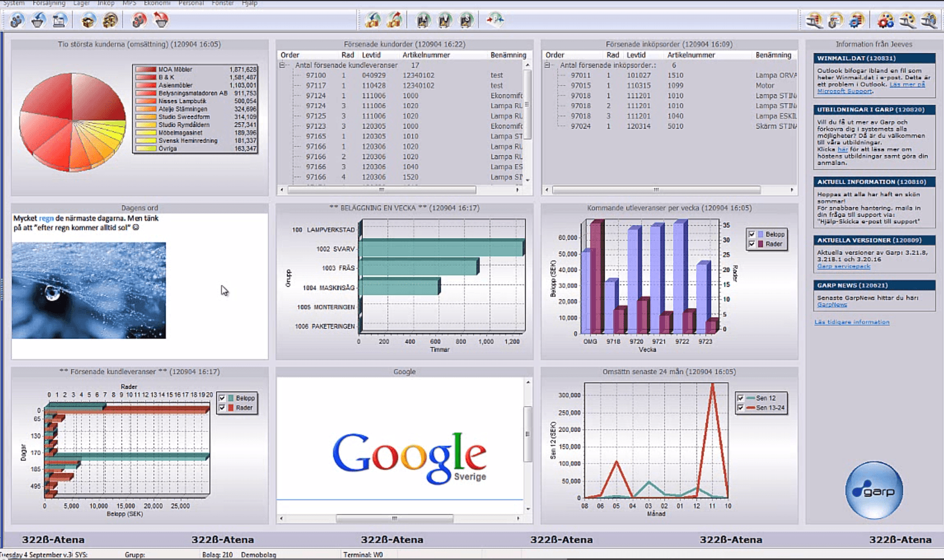Click the blue people icon in the toolbar
Viewport: 944px width, 560px height.
pos(17,20)
